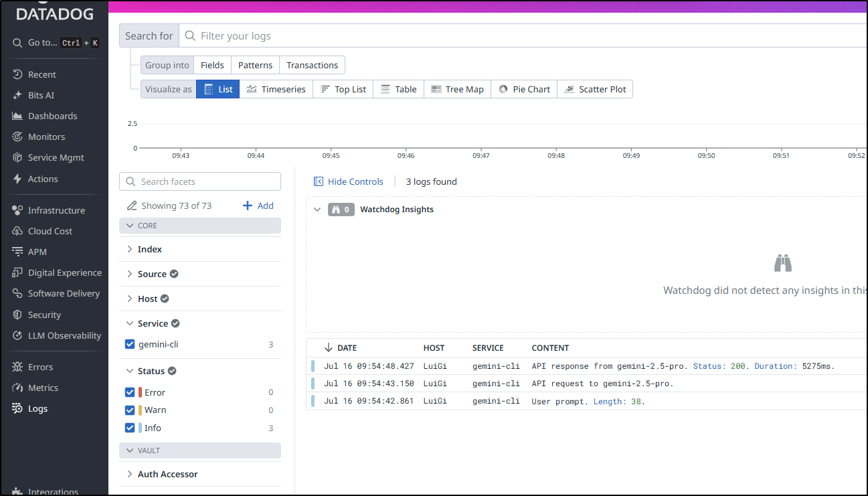Click the Watchdog binoculars count badge

pos(341,210)
